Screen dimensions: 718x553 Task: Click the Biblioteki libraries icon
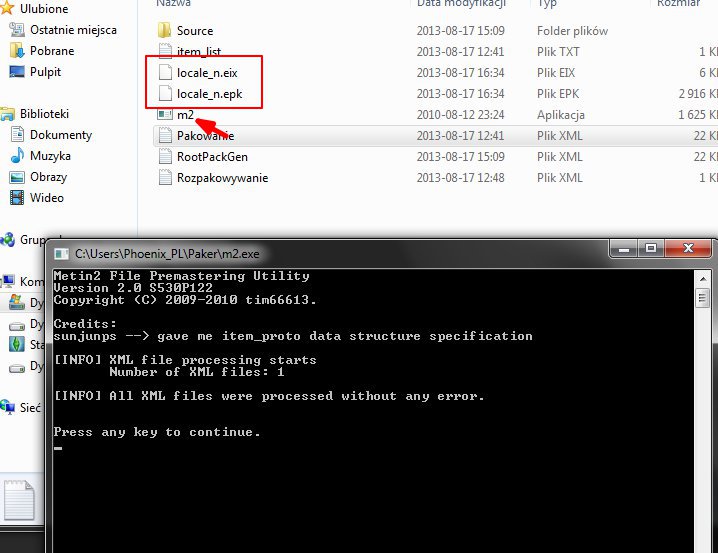(7, 114)
